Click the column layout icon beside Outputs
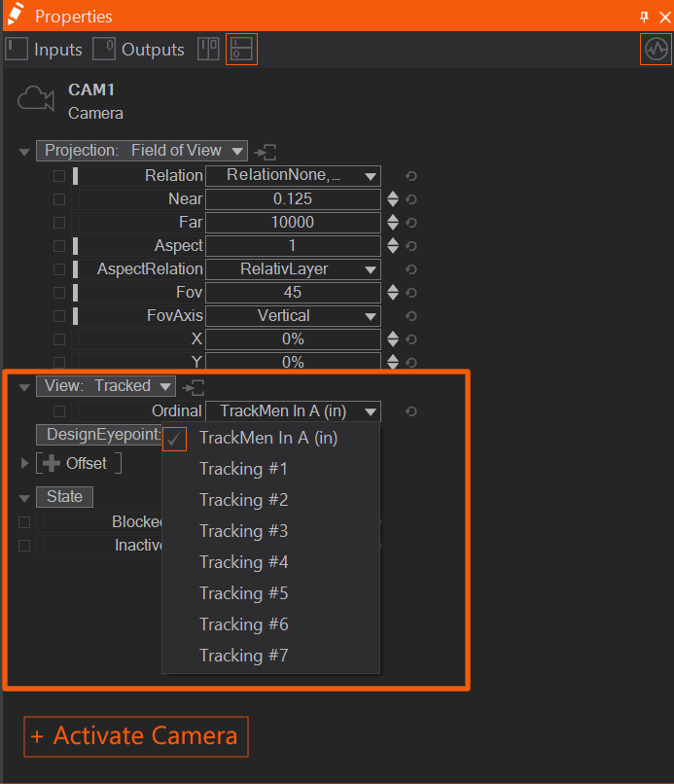Screen dimensions: 674x784 (208, 50)
